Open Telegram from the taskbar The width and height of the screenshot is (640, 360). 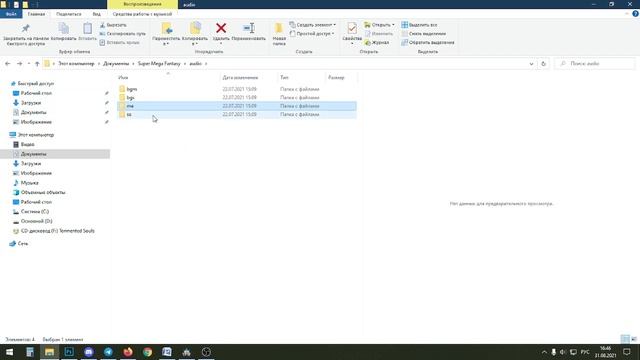pos(108,352)
